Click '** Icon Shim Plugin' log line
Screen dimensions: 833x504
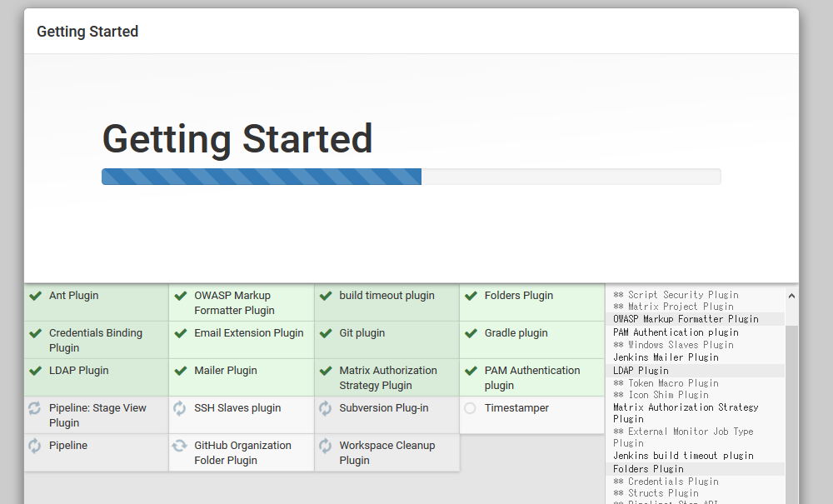(x=661, y=395)
